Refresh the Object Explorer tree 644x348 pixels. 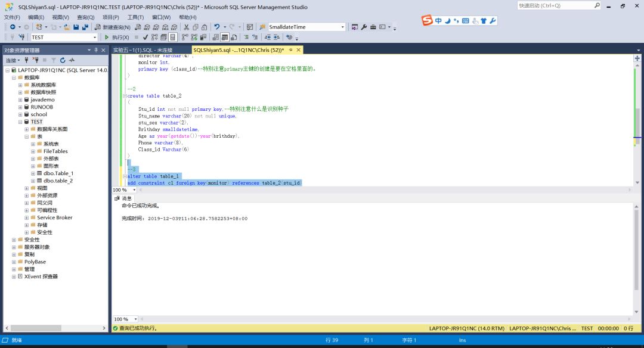(x=63, y=60)
